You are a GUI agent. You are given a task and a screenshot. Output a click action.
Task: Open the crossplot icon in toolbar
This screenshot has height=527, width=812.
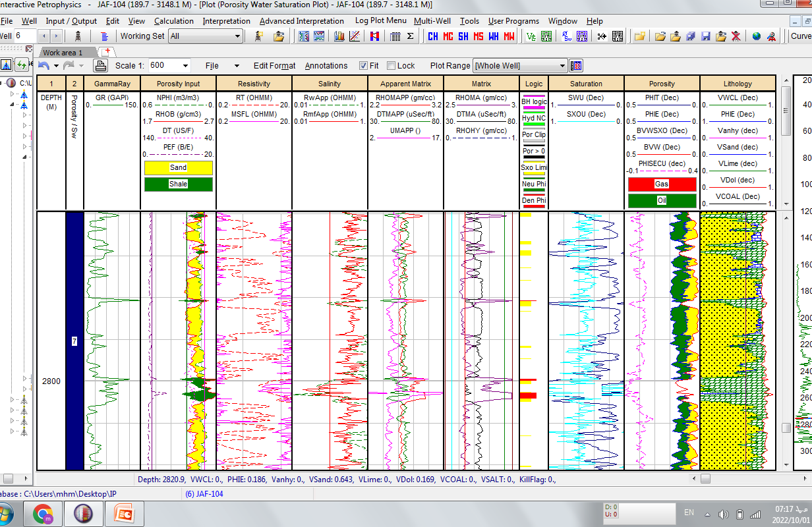(x=355, y=36)
